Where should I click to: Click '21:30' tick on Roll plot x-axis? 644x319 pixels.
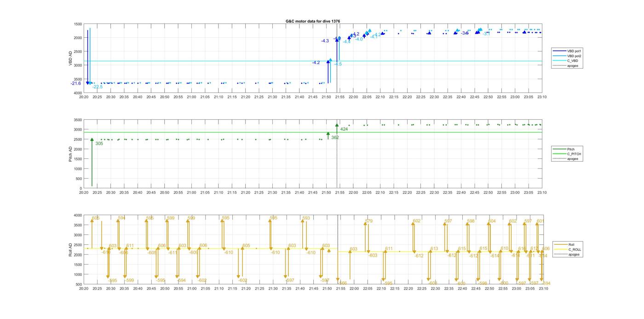pyautogui.click(x=273, y=289)
